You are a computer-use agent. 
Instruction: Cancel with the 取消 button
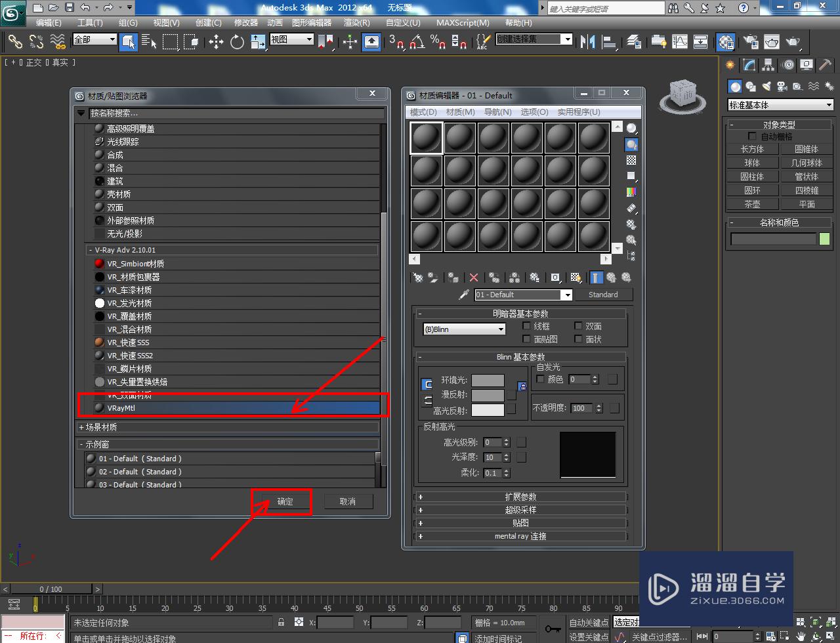pyautogui.click(x=348, y=501)
